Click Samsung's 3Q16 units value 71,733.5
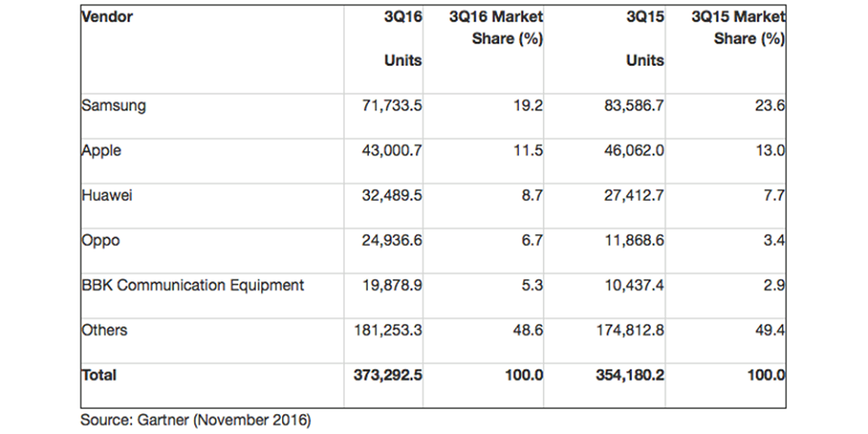 pyautogui.click(x=388, y=106)
